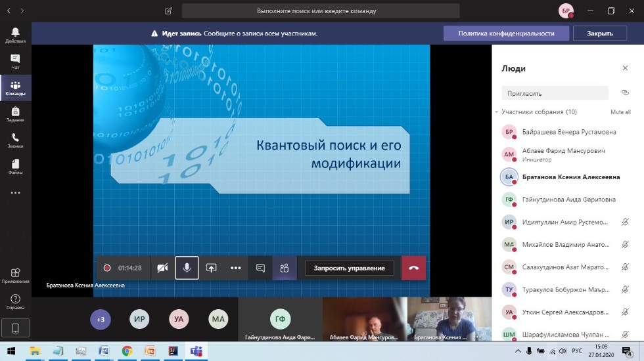Open conversation chat panel icon

coord(260,268)
